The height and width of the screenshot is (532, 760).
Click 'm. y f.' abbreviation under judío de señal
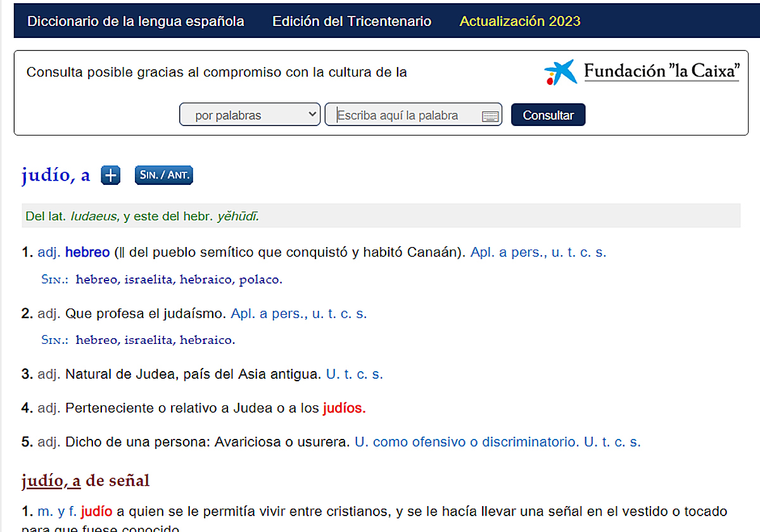58,511
